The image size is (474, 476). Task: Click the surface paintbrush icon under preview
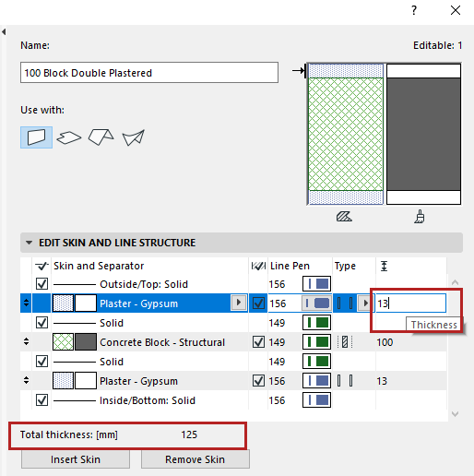(x=420, y=217)
